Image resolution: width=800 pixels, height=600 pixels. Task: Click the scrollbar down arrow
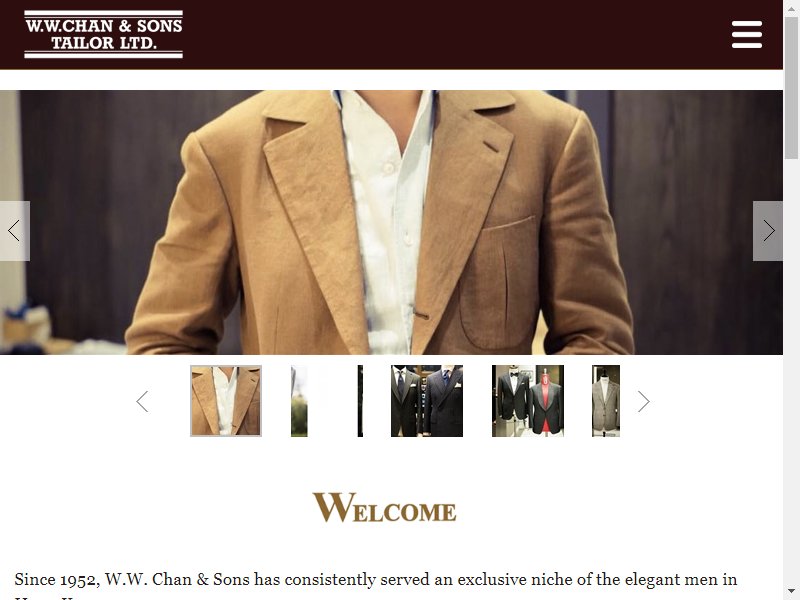[791, 592]
